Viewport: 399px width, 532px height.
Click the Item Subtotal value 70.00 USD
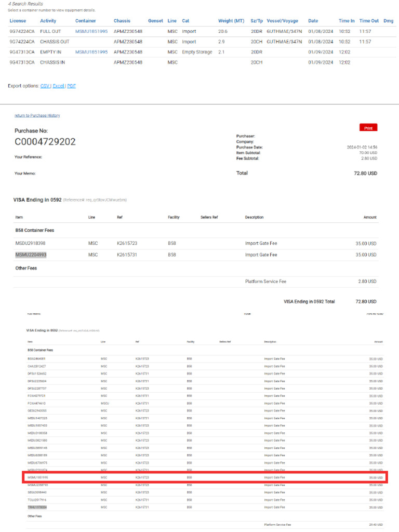pyautogui.click(x=368, y=153)
